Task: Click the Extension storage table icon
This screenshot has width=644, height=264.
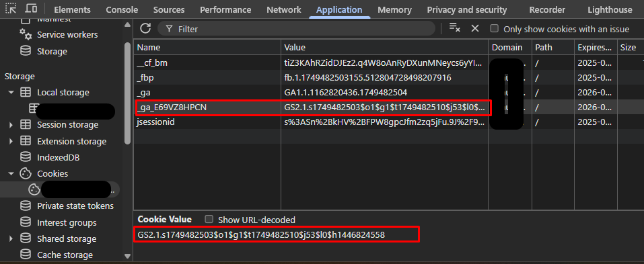Action: coord(26,141)
